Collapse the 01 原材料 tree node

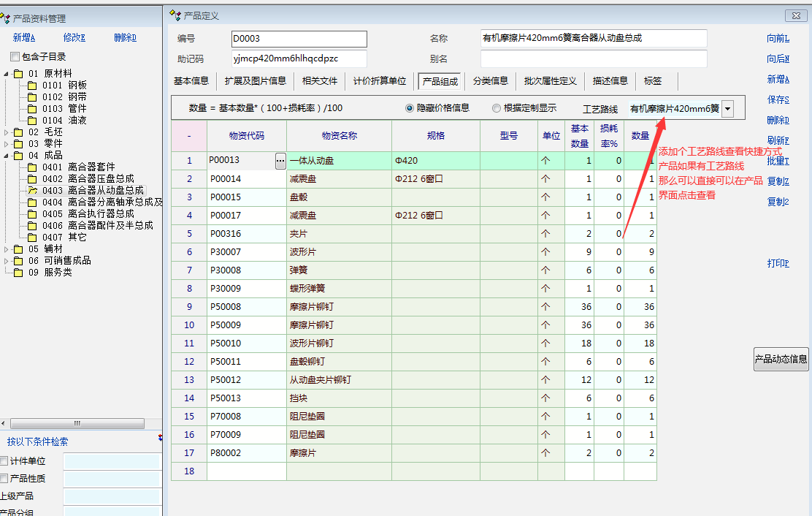(x=7, y=74)
